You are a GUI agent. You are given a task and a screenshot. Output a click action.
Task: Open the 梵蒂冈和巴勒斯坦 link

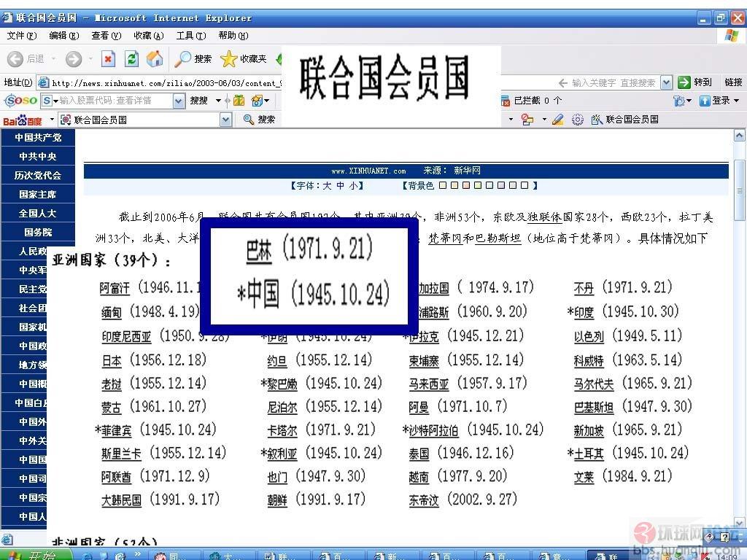[474, 238]
